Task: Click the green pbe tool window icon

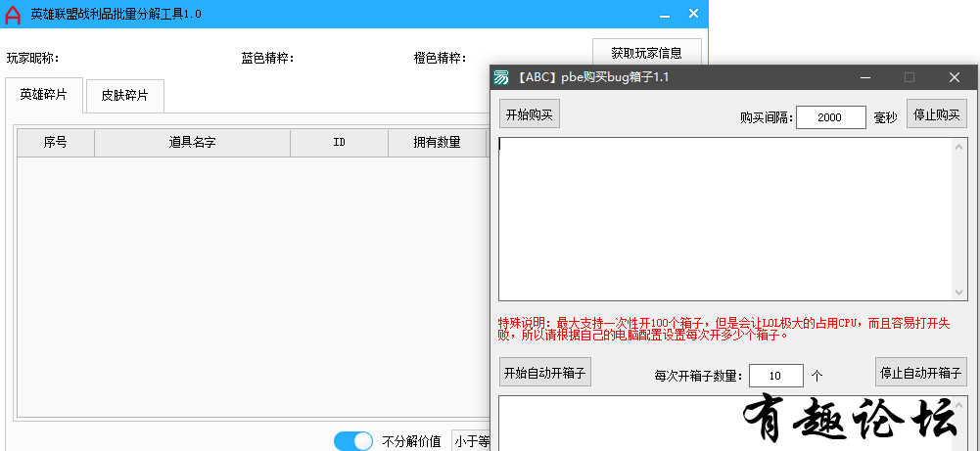Action: (501, 77)
